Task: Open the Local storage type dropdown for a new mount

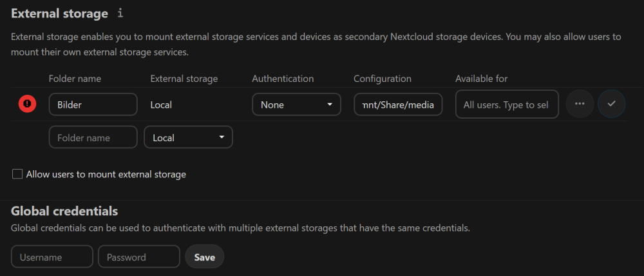Action: [x=188, y=137]
